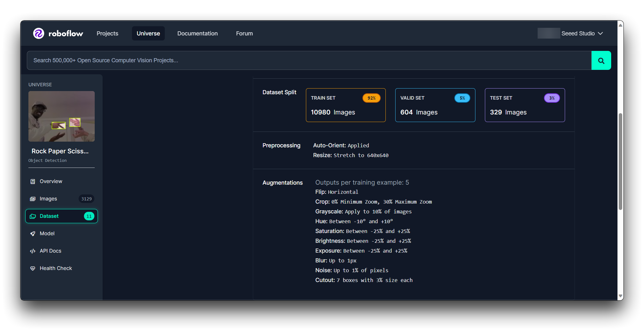This screenshot has width=644, height=331.
Task: Click the Hue range line
Action: (x=354, y=221)
